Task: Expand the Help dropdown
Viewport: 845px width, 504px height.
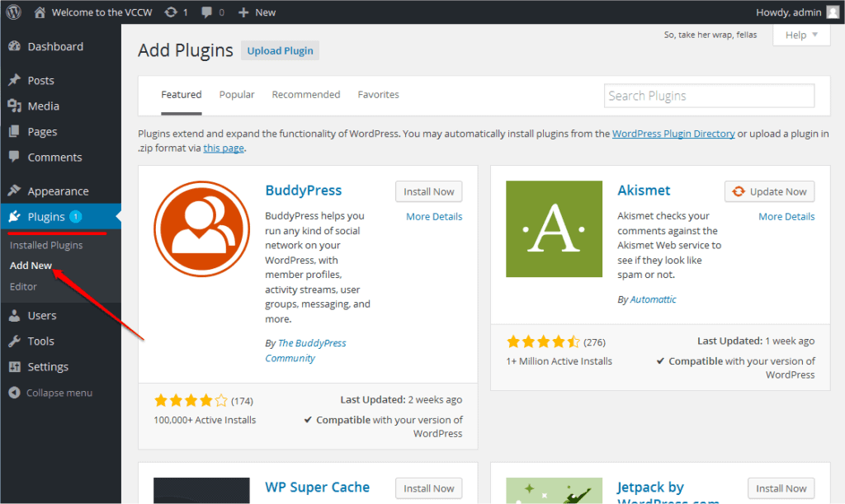Action: (x=800, y=35)
